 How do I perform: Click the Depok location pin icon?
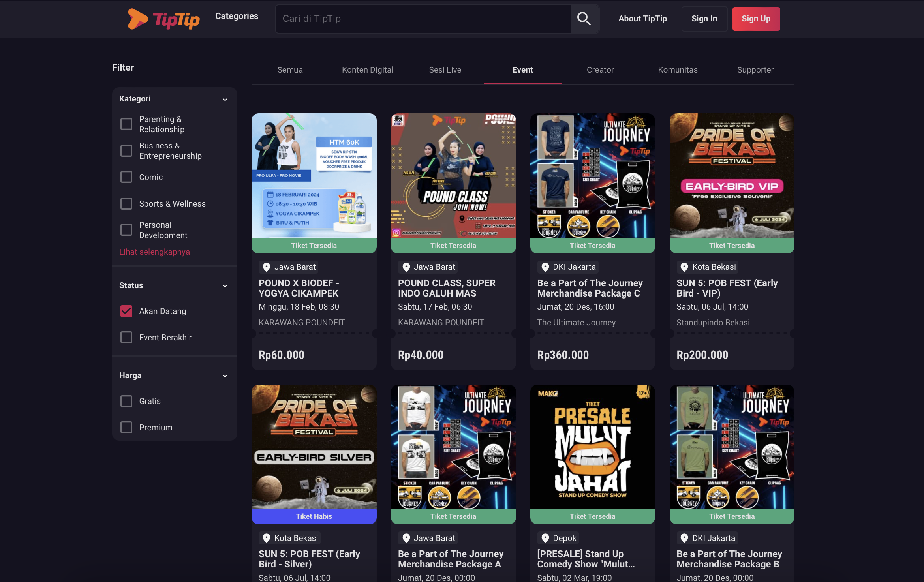[x=545, y=538]
